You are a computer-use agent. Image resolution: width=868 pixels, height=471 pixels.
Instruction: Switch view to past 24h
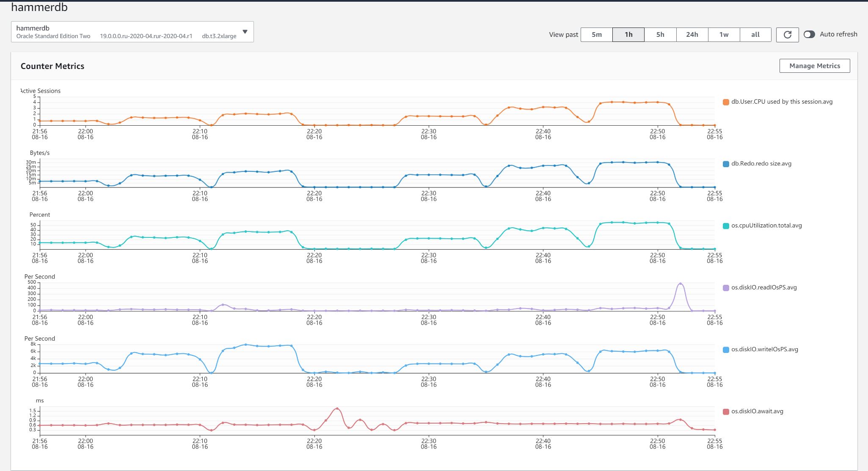pyautogui.click(x=692, y=35)
